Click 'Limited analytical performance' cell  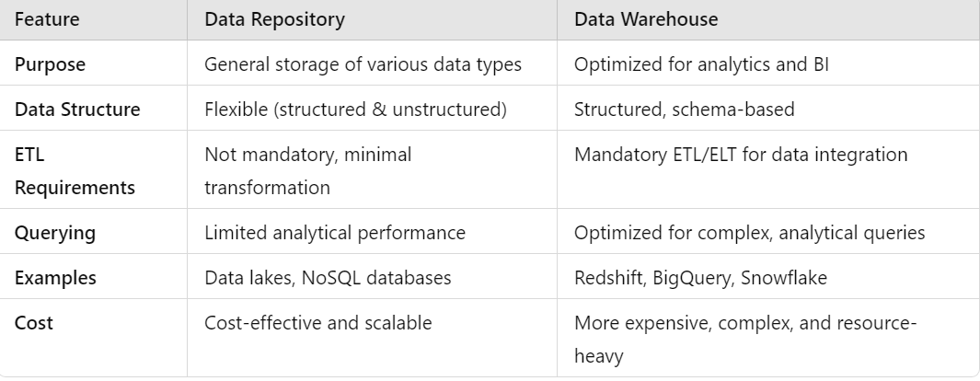[335, 233]
